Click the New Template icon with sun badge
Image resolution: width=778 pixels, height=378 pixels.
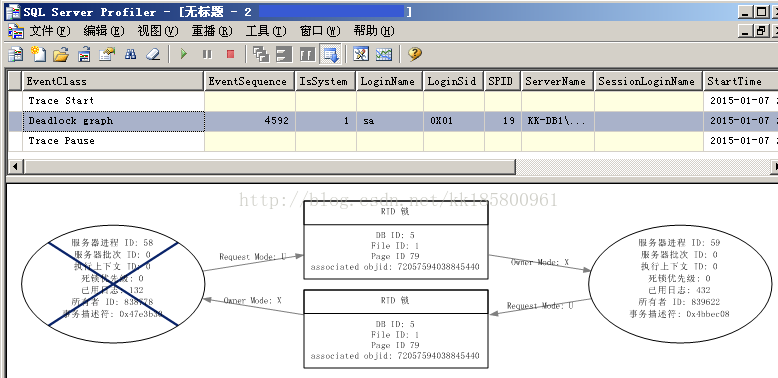pos(38,54)
